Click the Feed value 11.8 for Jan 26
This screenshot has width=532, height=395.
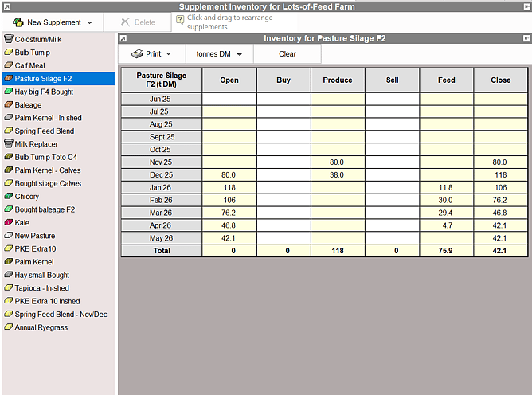(447, 187)
